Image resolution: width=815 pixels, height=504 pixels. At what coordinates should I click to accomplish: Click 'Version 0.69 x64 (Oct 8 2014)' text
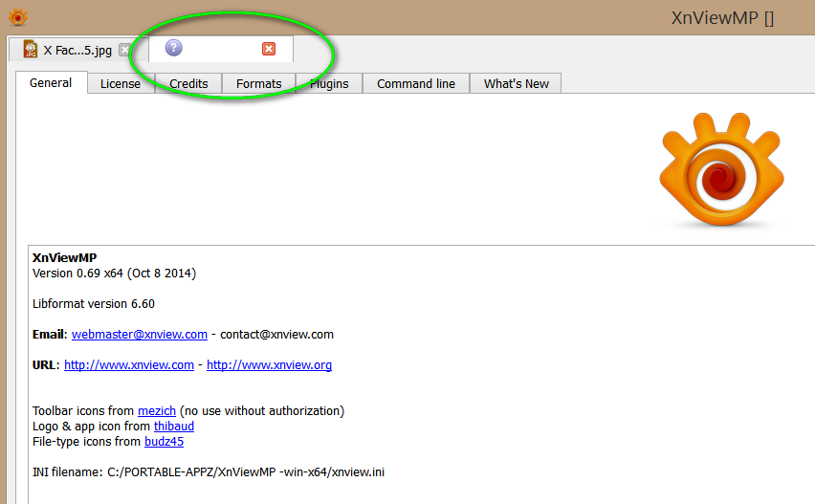coord(115,274)
